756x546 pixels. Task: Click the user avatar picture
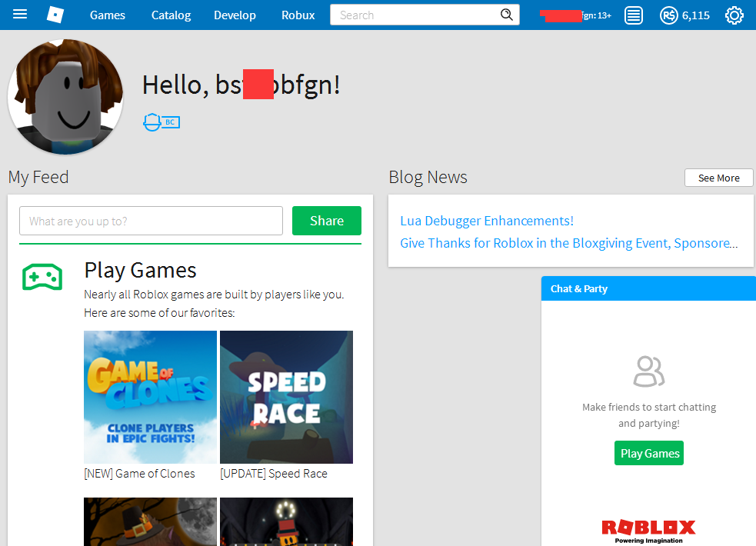65,97
